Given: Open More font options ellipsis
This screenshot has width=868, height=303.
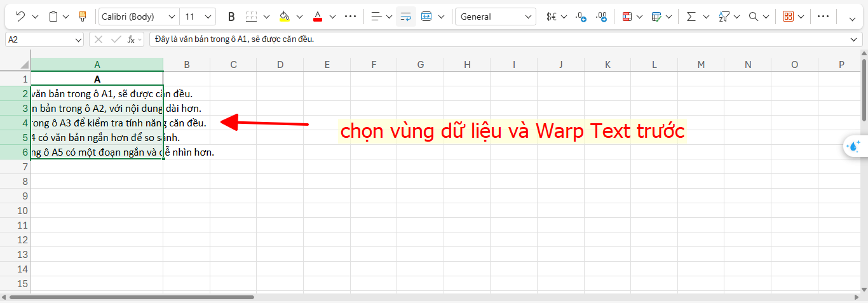Looking at the screenshot, I should point(350,17).
